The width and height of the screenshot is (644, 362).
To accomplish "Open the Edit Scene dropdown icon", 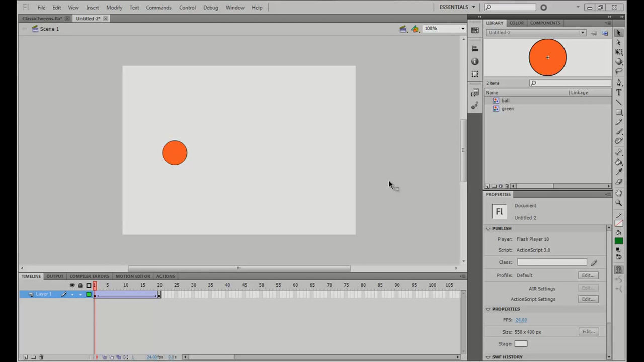I will click(x=403, y=29).
